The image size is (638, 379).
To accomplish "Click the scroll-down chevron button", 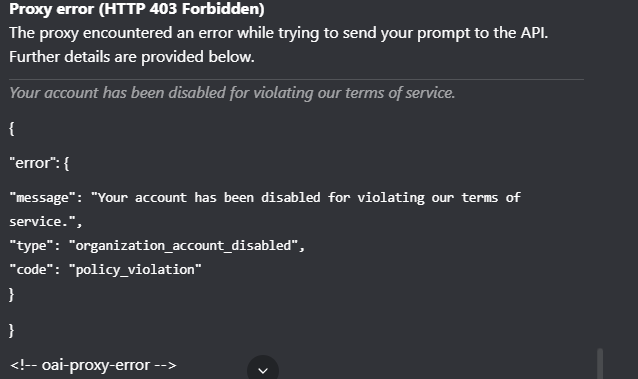I will pos(263,370).
